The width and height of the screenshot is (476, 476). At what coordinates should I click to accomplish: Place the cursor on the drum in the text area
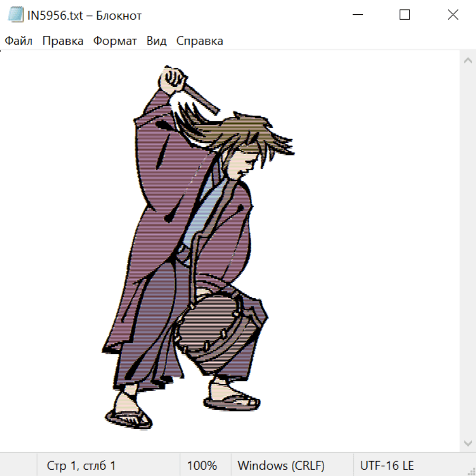(x=212, y=328)
